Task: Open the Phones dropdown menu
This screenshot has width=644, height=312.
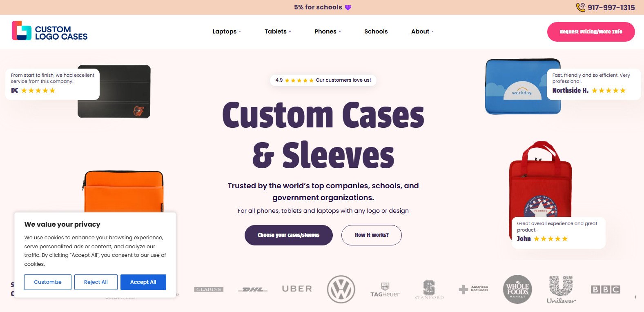Action: 328,31
